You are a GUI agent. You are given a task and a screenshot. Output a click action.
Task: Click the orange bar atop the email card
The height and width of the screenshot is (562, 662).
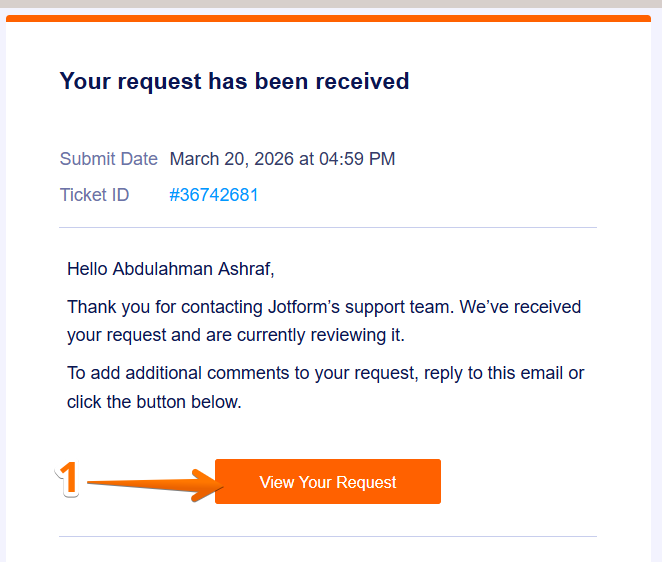328,18
